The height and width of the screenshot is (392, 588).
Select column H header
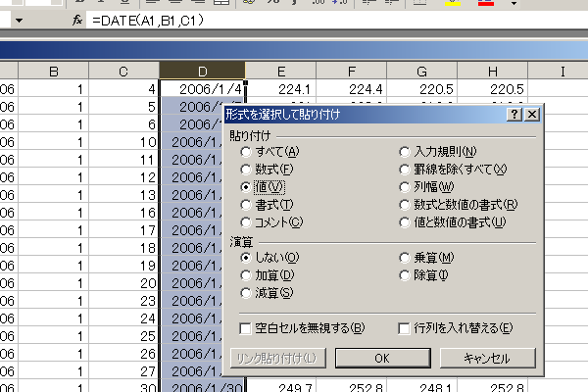[492, 71]
